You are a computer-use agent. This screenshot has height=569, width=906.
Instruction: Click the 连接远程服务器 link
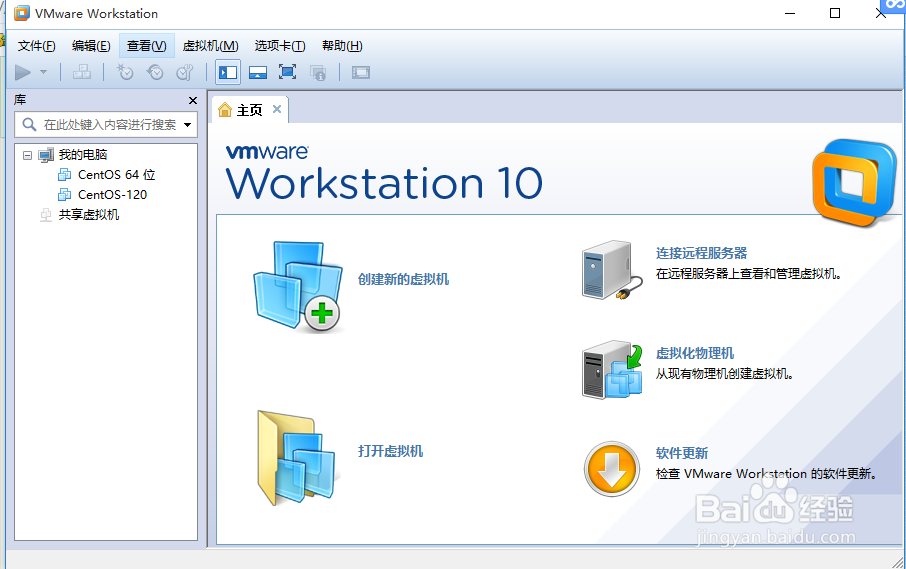(701, 253)
